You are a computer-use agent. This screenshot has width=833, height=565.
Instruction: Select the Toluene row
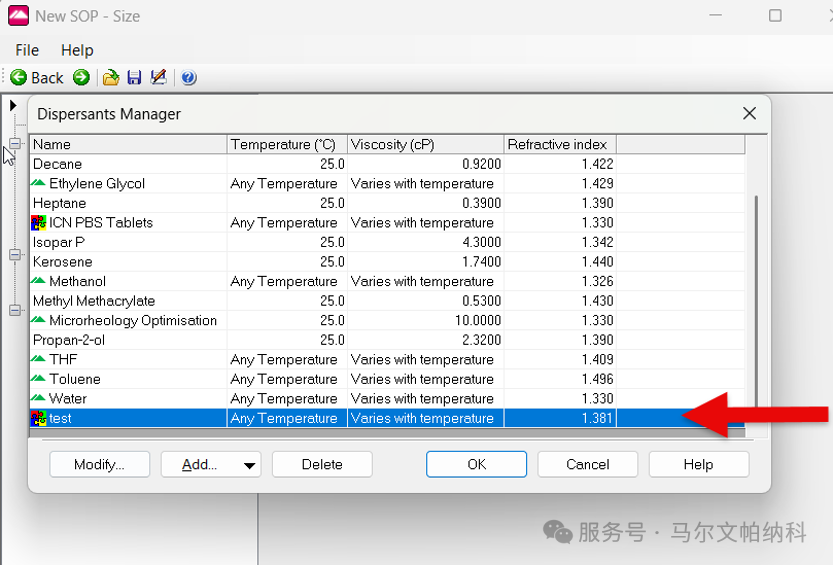[387, 379]
